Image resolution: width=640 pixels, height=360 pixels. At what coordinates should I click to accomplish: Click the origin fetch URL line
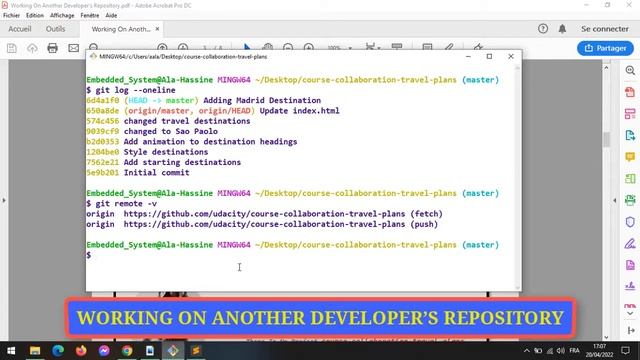264,214
